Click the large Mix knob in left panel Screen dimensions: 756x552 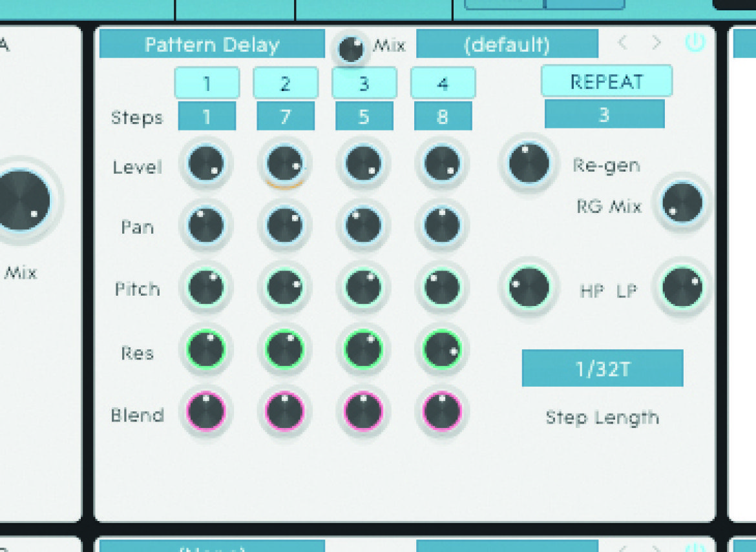(x=20, y=200)
